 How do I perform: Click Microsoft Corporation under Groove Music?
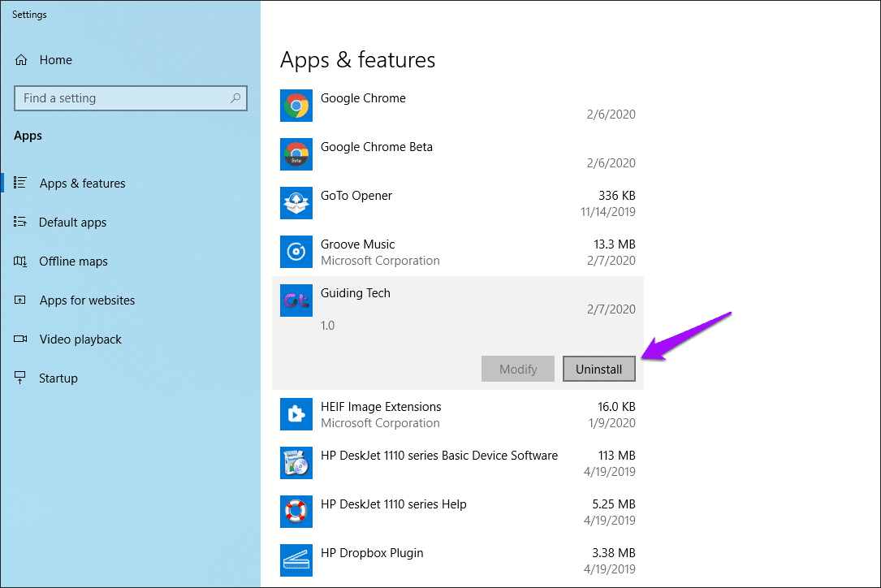coord(380,261)
